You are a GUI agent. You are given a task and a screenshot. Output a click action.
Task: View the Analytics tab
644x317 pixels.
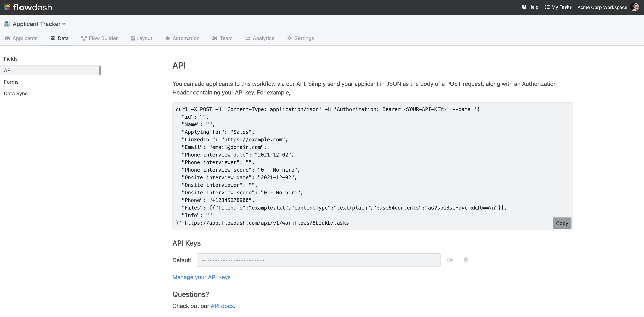point(260,38)
